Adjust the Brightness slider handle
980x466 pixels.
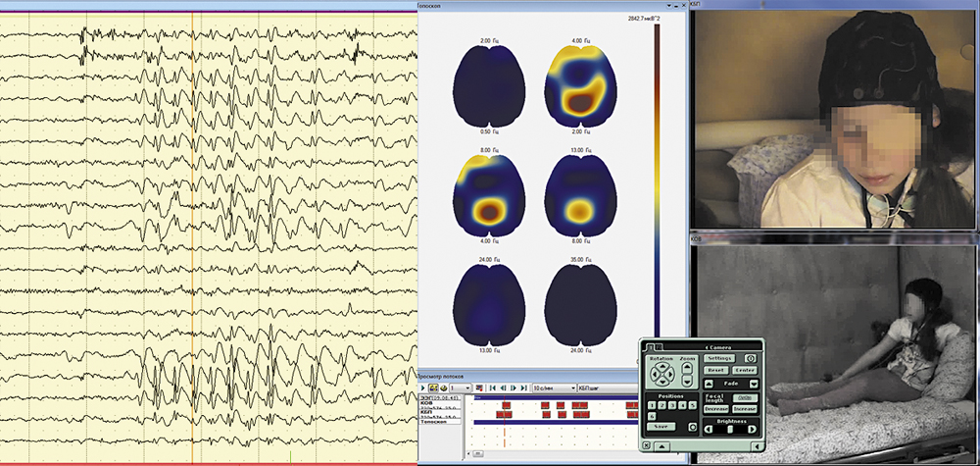coord(730,429)
